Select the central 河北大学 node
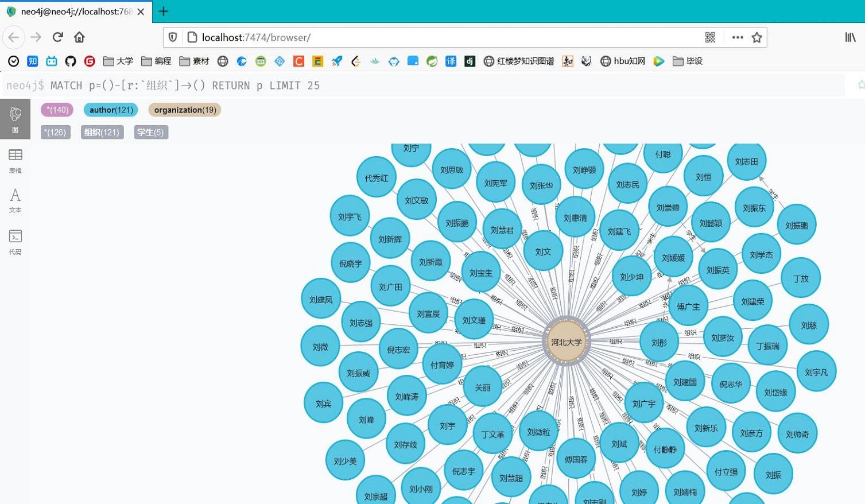The width and height of the screenshot is (865, 504). (x=567, y=342)
